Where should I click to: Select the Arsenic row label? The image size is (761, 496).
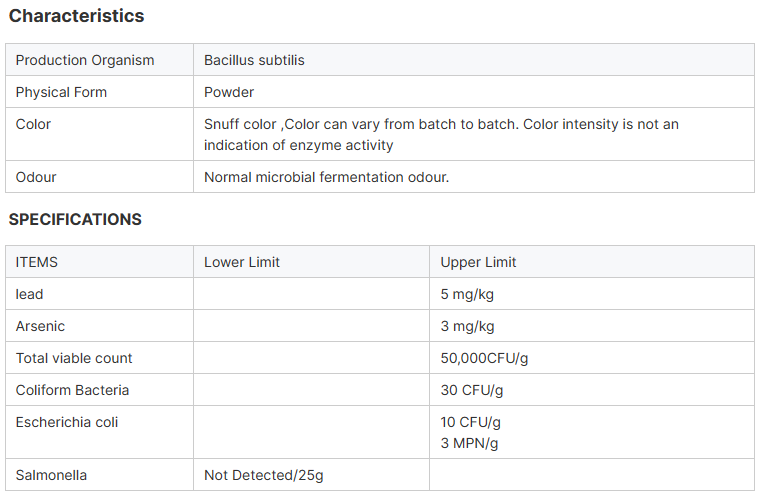tap(40, 326)
